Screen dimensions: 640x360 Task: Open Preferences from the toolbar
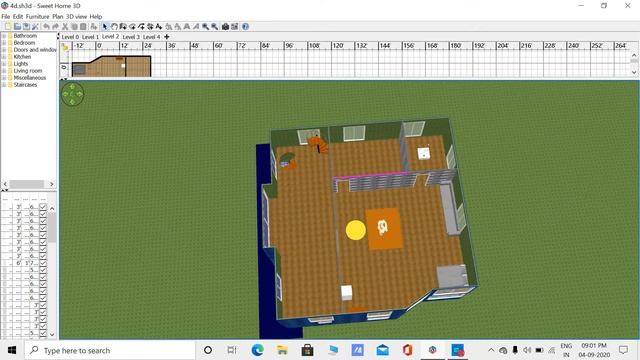35,27
